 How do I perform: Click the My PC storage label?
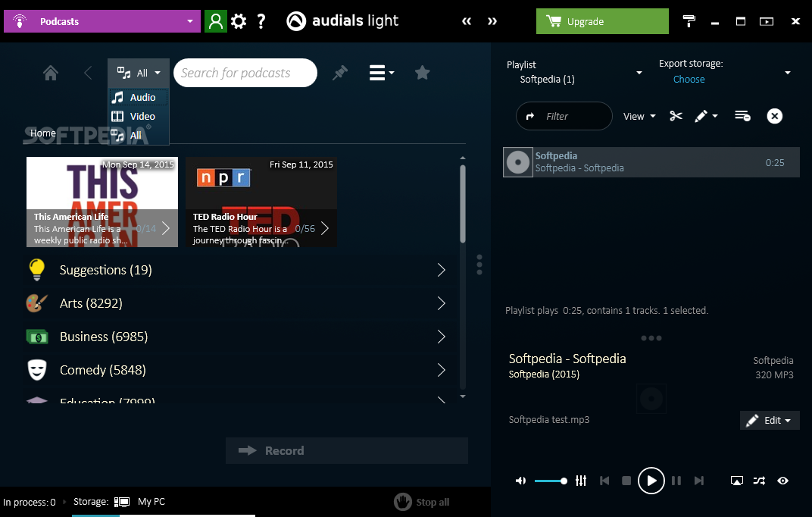[x=151, y=501]
